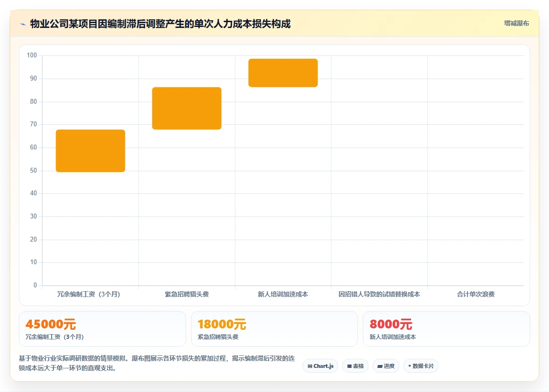Click y-axis tick value 90
549x392 pixels.
(33, 79)
